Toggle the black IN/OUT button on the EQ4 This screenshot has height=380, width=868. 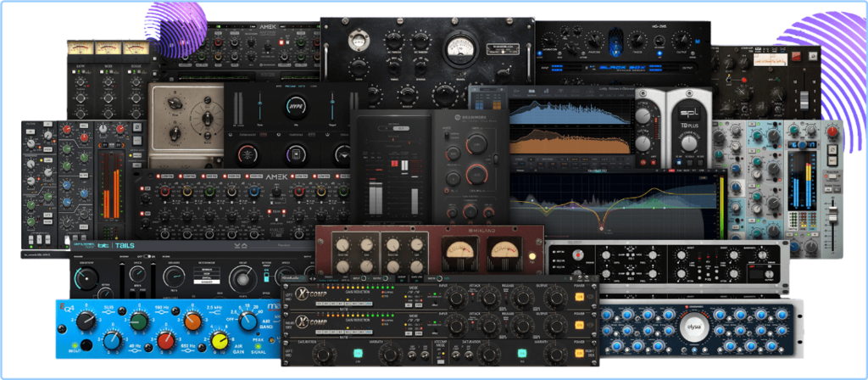86,345
